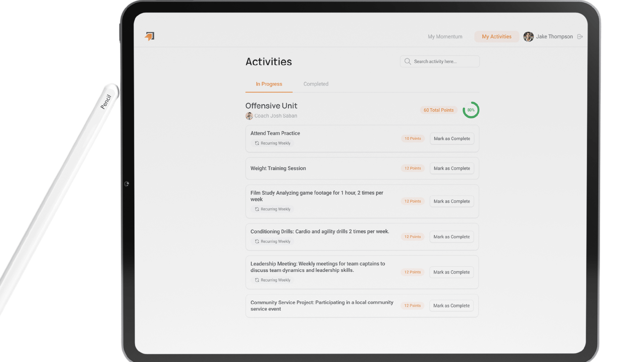Click Coach Josh Saban's avatar
The image size is (644, 362).
coord(249,116)
